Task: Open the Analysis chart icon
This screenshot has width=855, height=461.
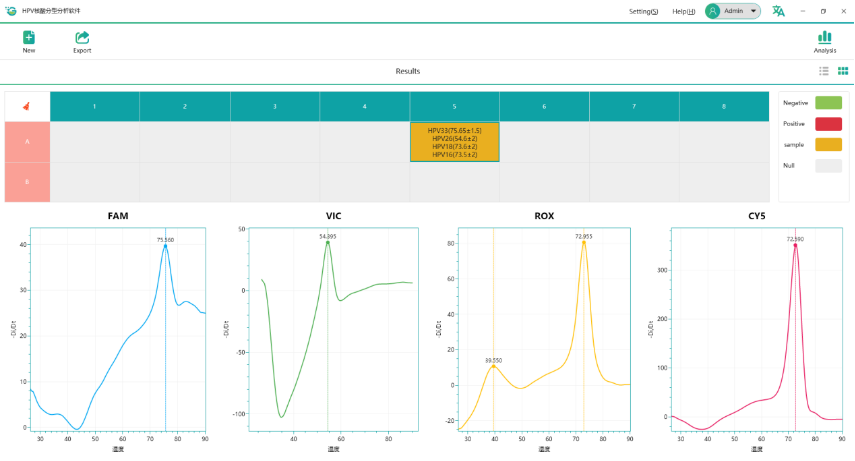Action: tap(824, 37)
